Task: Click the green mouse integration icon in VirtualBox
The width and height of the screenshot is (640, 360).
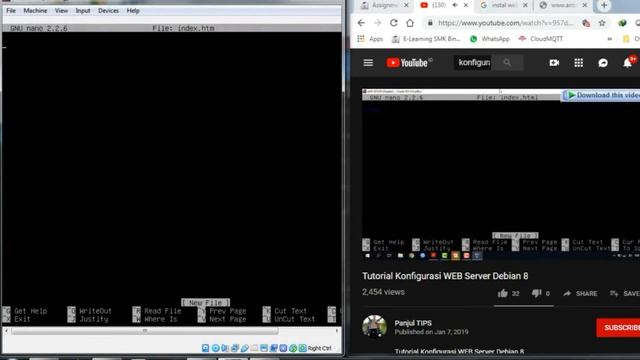Action: click(x=293, y=348)
